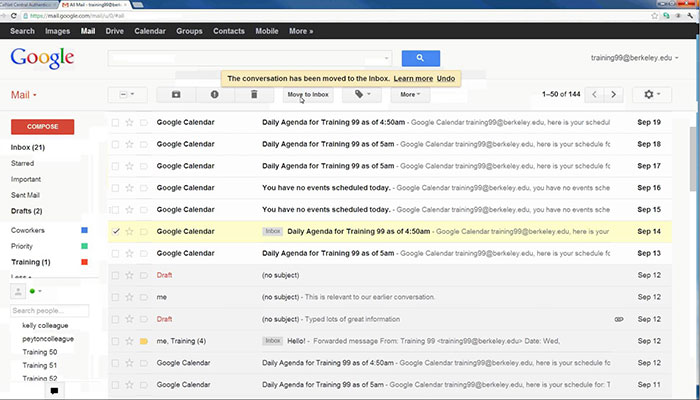Click the Delete trash icon

254,95
